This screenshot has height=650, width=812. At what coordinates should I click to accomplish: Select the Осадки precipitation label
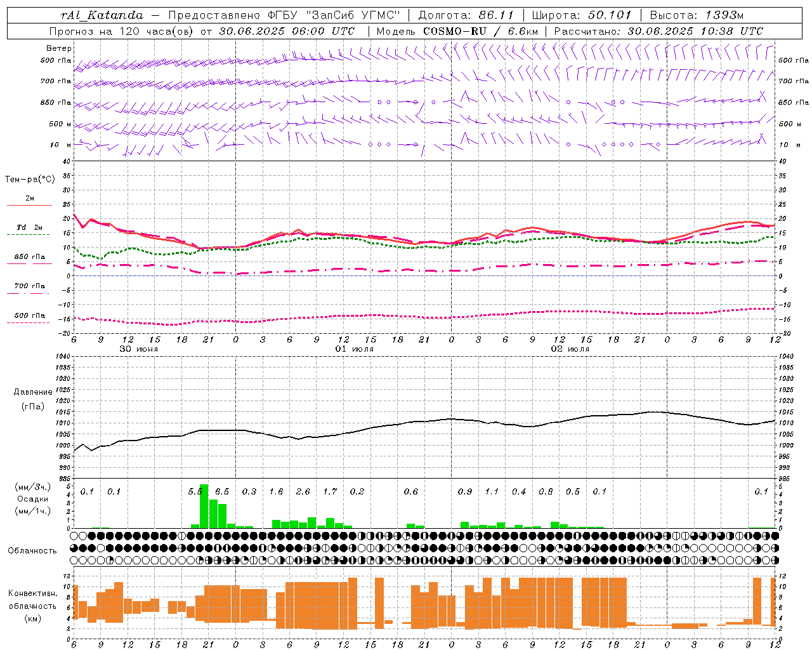33,499
